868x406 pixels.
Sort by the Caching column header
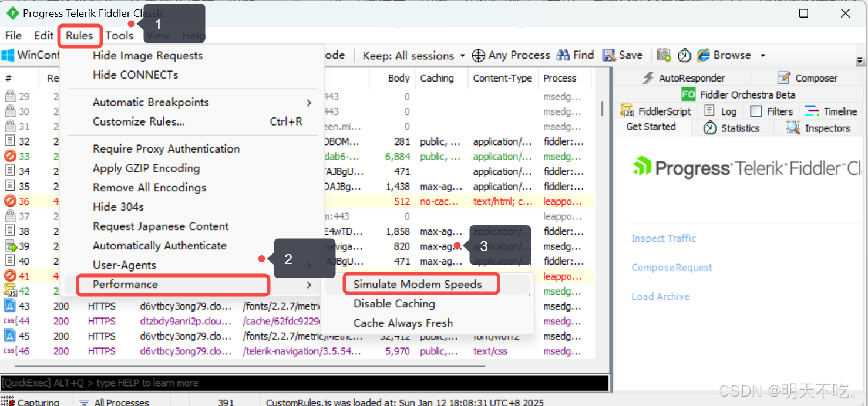pyautogui.click(x=437, y=78)
